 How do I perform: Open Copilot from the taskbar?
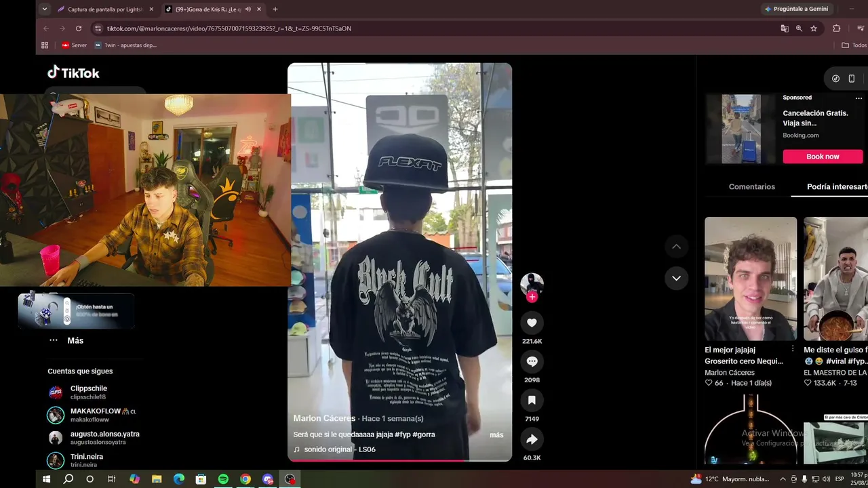(134, 479)
